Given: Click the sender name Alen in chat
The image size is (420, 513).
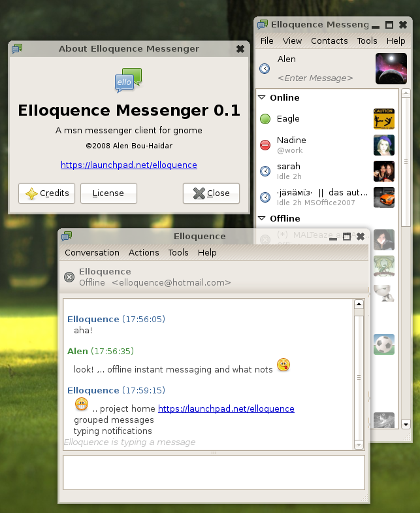Looking at the screenshot, I should click(78, 352).
